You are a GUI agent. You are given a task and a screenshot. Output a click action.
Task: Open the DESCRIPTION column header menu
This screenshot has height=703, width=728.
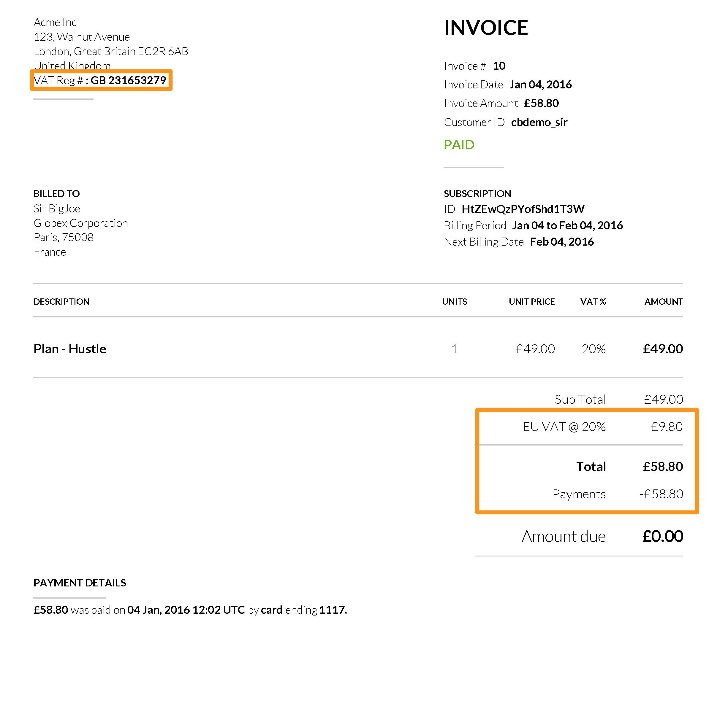pyautogui.click(x=61, y=300)
